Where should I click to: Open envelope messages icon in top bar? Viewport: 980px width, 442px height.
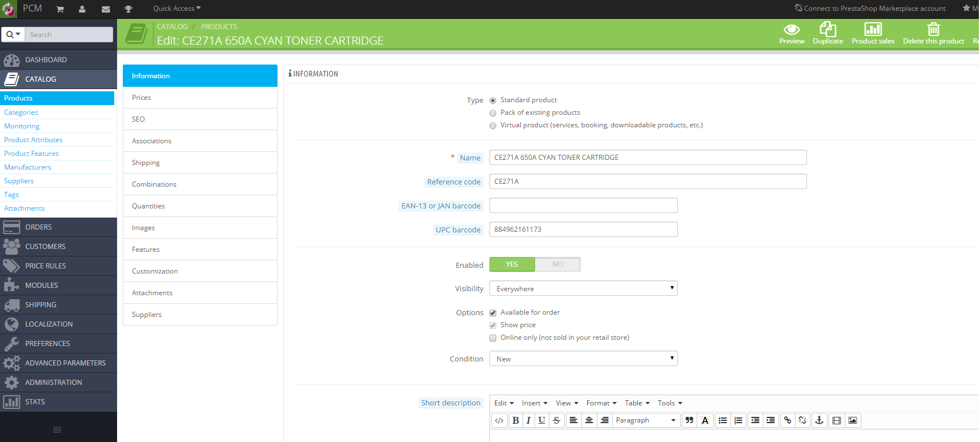click(106, 9)
